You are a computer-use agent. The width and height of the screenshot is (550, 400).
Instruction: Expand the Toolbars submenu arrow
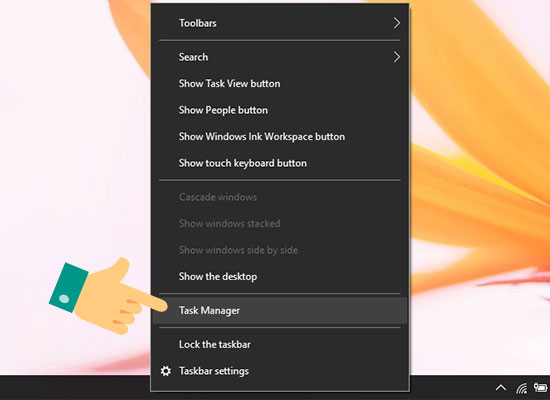pyautogui.click(x=397, y=23)
